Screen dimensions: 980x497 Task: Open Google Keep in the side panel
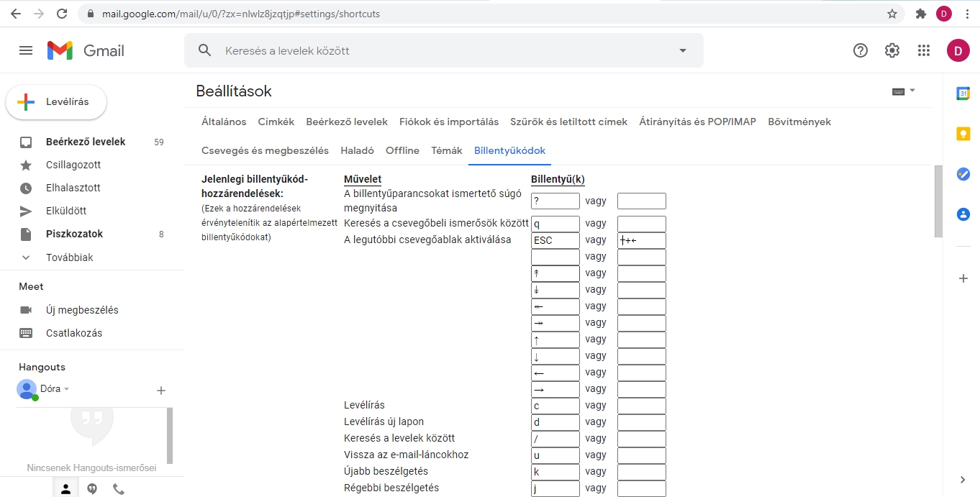(963, 134)
